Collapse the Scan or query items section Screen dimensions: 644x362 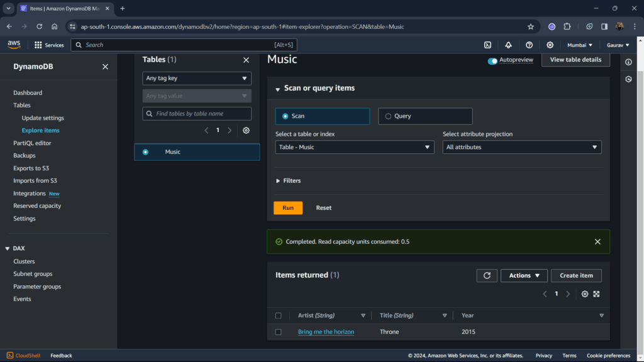click(277, 89)
